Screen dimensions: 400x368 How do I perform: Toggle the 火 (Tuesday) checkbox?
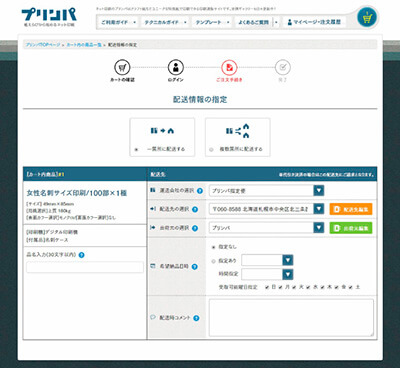pos(294,287)
